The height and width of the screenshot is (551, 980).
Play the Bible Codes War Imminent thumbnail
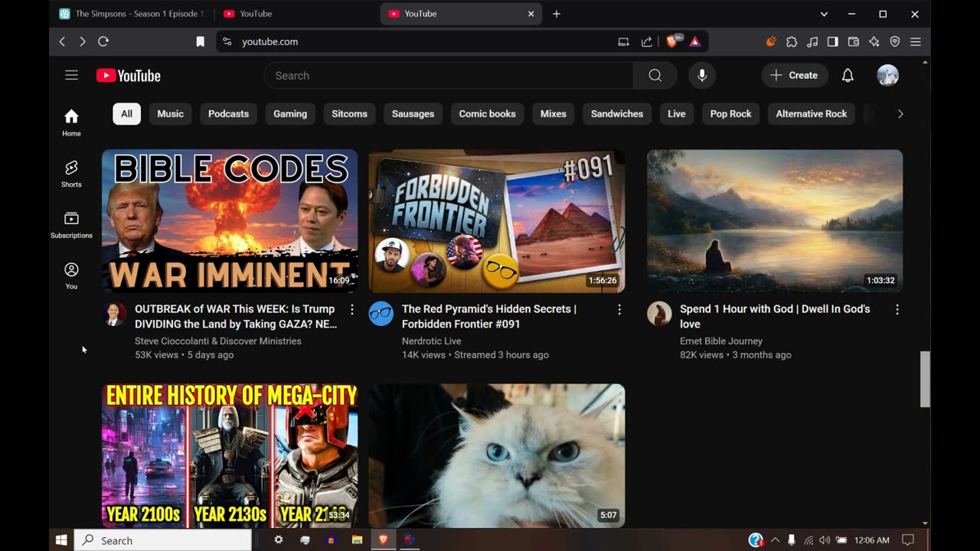(x=230, y=221)
